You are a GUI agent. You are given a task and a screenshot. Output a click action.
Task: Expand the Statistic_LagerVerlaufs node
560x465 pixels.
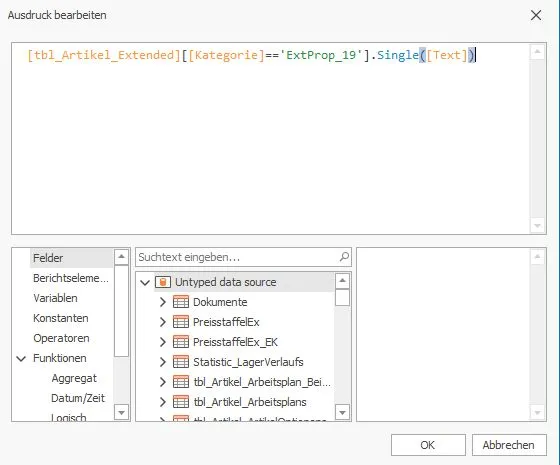click(162, 362)
